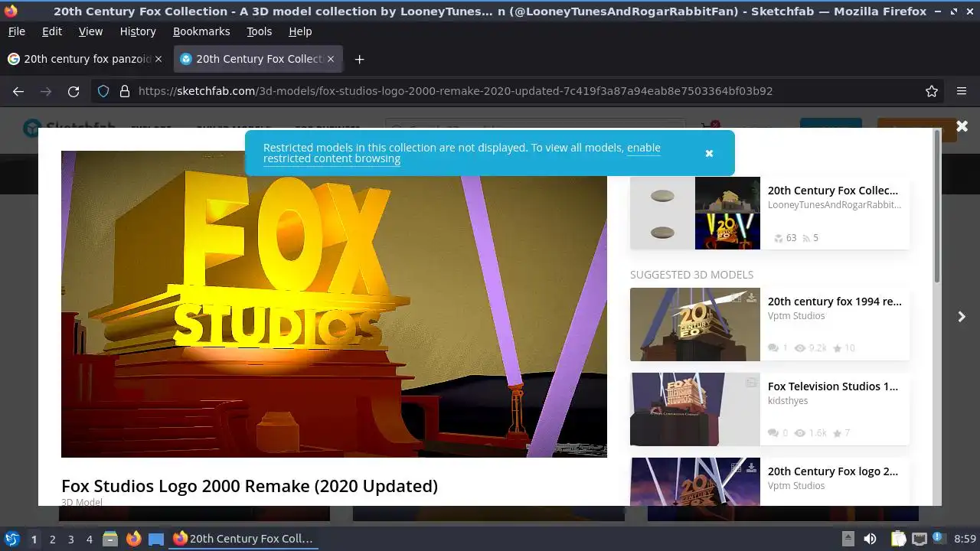This screenshot has width=980, height=551.
Task: Switch to workspace 3
Action: 70,539
